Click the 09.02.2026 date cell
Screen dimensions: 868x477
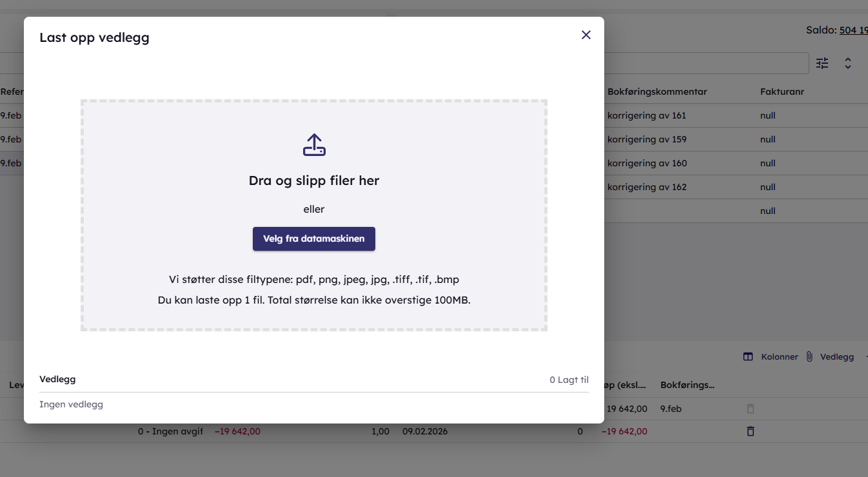(x=424, y=431)
